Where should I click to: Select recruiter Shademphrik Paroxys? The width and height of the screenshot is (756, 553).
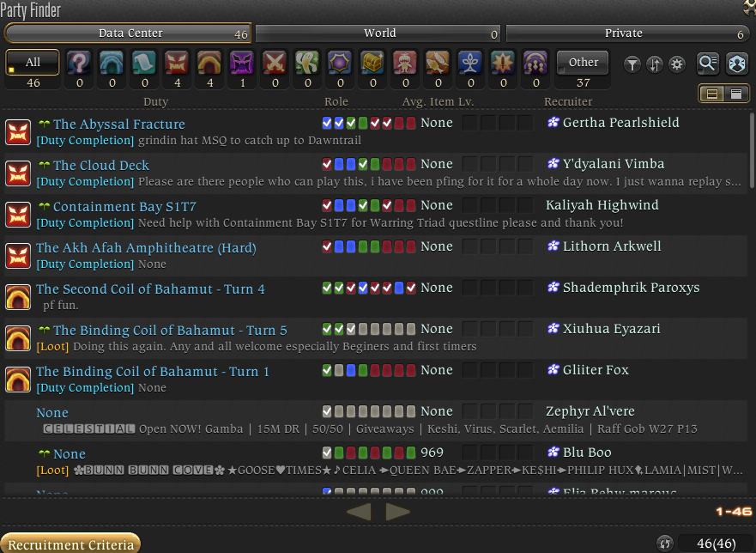[x=631, y=288]
